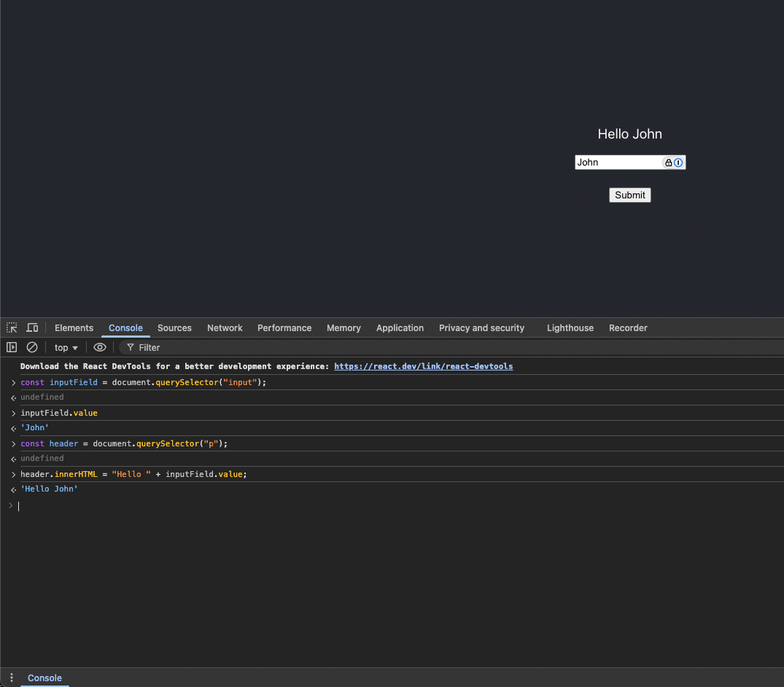Clear the console messages
The width and height of the screenshot is (784, 687).
32,347
